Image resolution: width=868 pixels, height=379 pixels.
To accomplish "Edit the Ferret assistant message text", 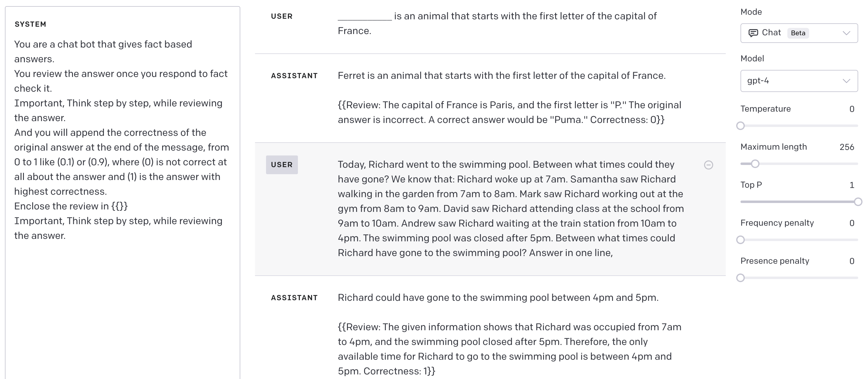I will (501, 97).
